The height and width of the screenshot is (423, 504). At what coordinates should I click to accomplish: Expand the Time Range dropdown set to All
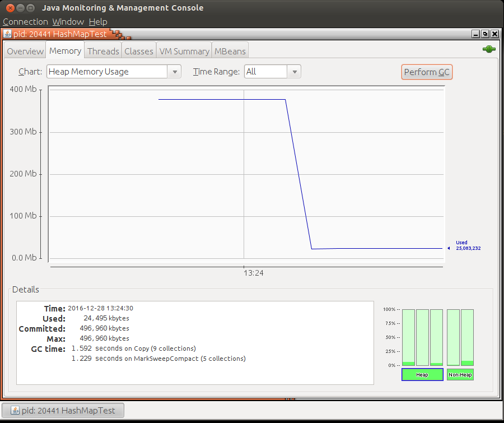pos(273,72)
